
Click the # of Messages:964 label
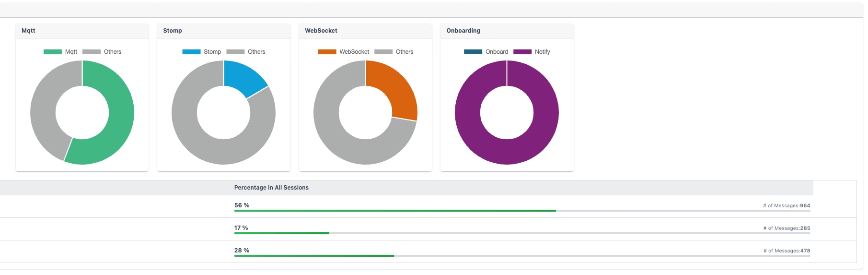pos(787,205)
